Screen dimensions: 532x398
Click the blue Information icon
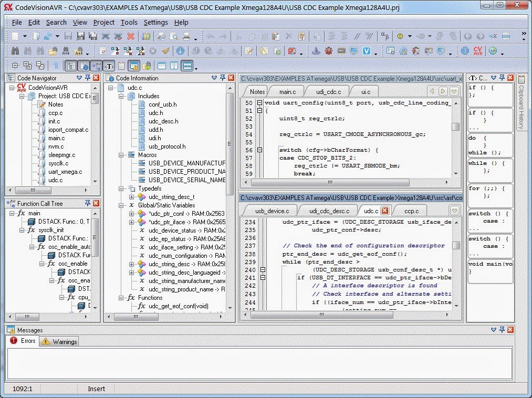[180, 51]
